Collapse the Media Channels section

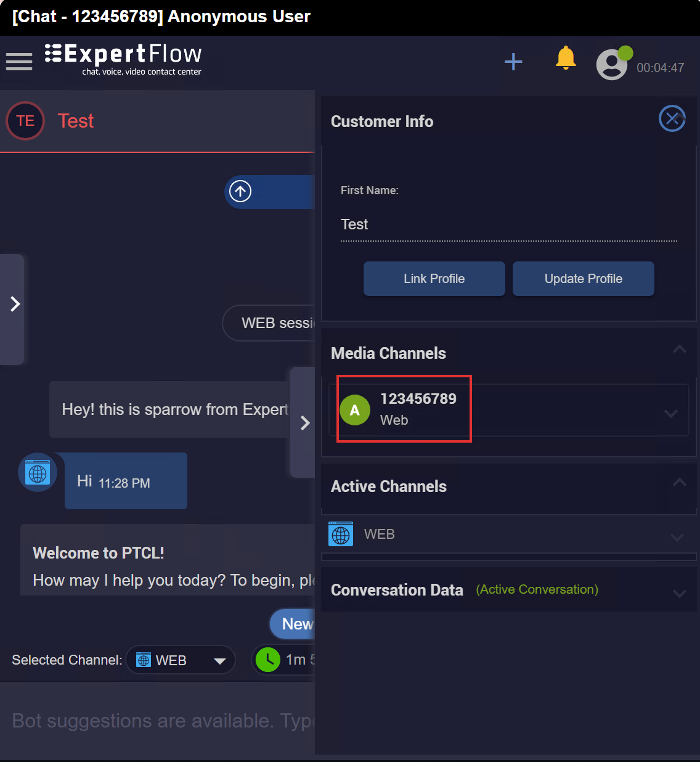point(679,350)
